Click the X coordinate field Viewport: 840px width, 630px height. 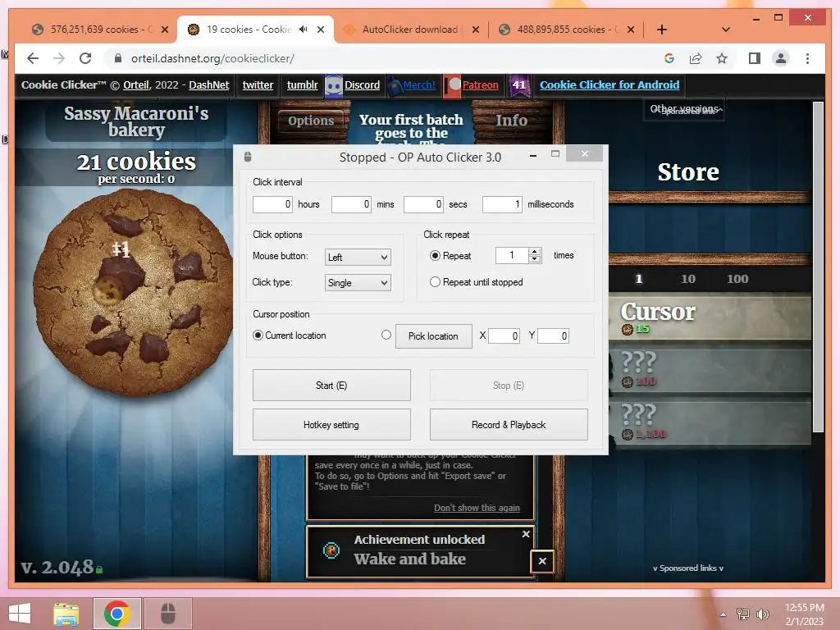[504, 336]
